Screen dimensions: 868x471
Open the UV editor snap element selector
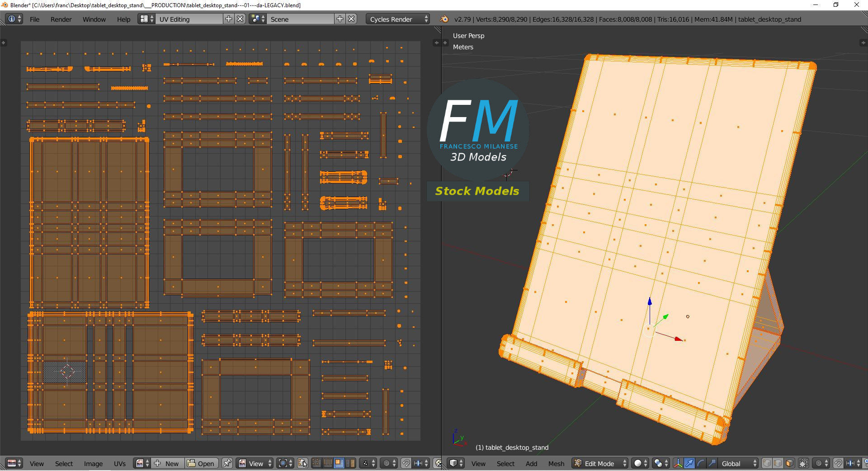pyautogui.click(x=421, y=463)
